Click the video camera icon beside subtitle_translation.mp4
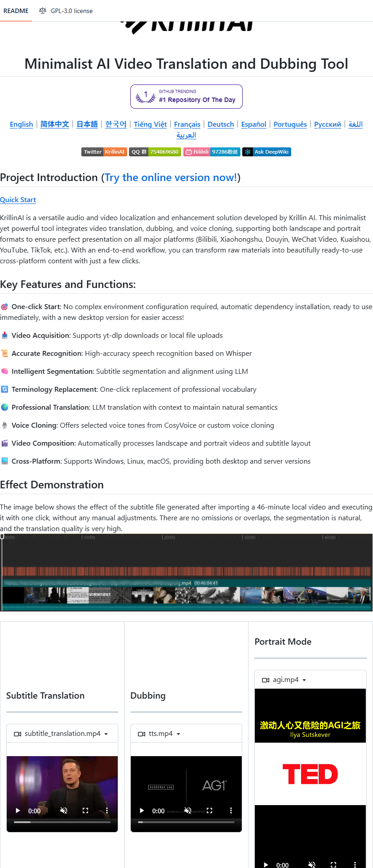This screenshot has height=868, width=373. [x=18, y=734]
